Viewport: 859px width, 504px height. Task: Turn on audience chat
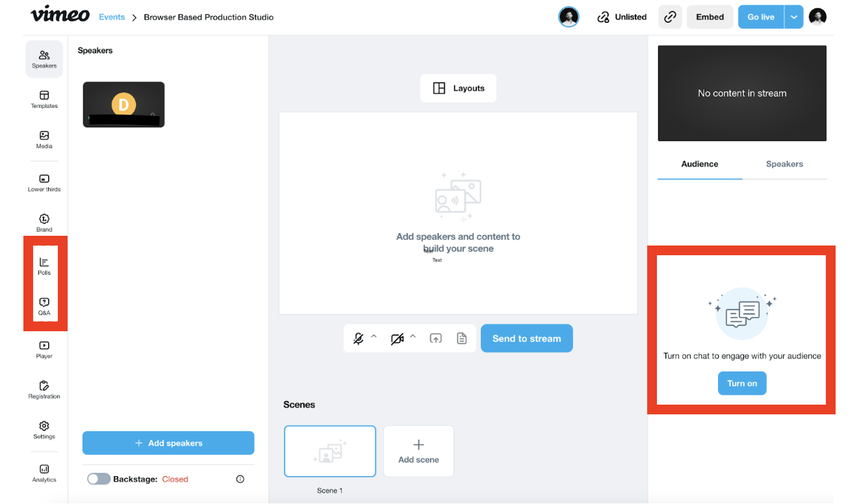pyautogui.click(x=742, y=383)
